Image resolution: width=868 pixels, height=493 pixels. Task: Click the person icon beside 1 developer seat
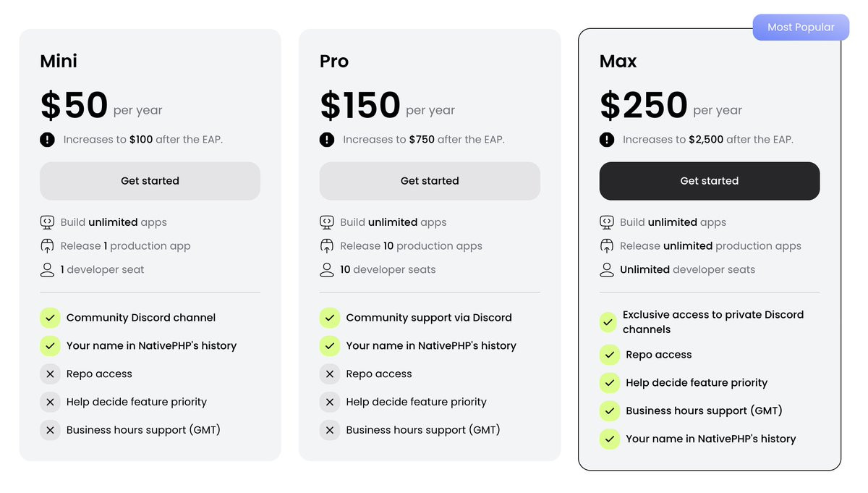47,270
